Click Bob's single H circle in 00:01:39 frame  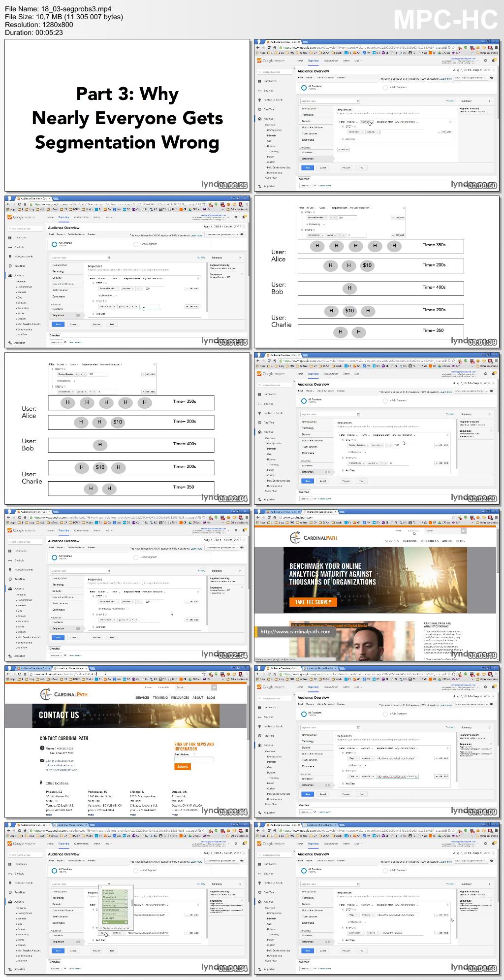(349, 288)
